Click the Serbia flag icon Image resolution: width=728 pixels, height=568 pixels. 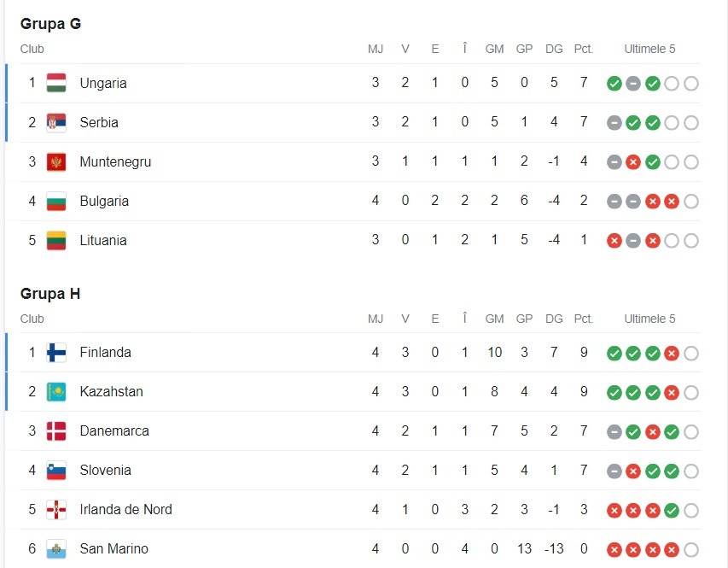(56, 122)
